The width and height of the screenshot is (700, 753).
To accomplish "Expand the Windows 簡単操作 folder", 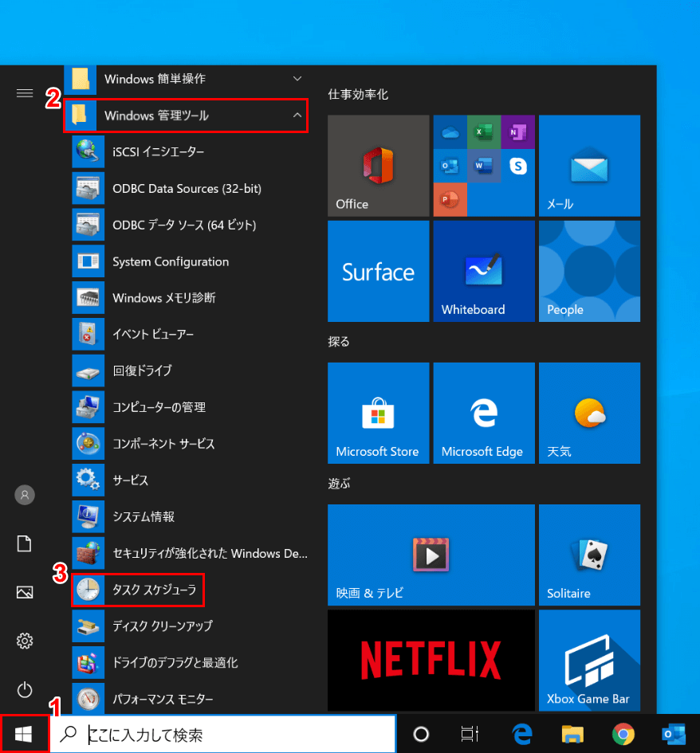I will point(186,79).
